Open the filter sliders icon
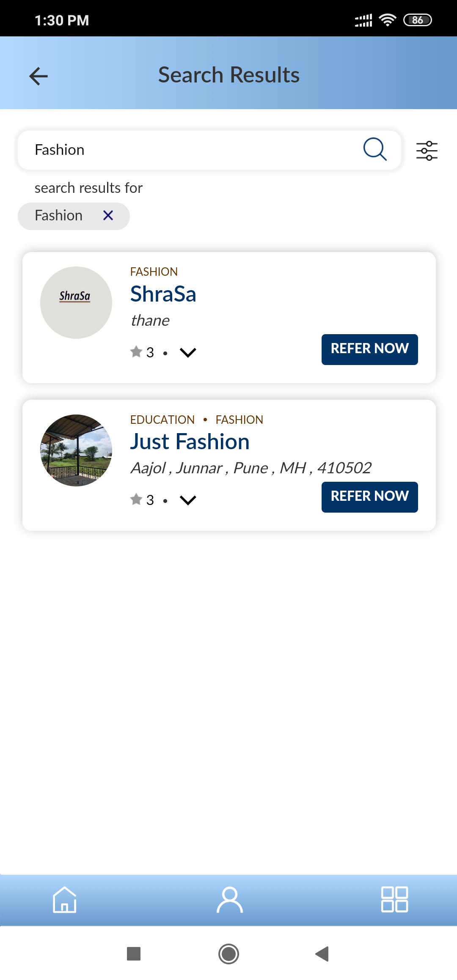This screenshot has height=980, width=457. (x=427, y=151)
